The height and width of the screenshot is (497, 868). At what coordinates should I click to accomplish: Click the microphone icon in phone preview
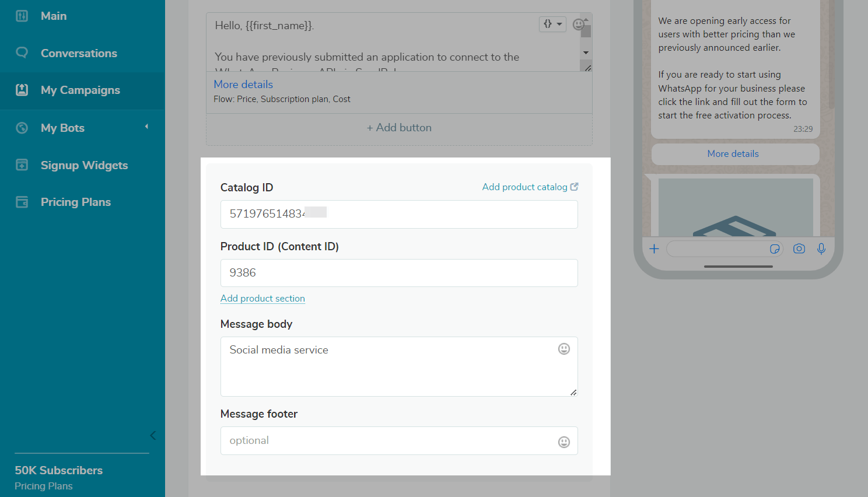(x=821, y=249)
